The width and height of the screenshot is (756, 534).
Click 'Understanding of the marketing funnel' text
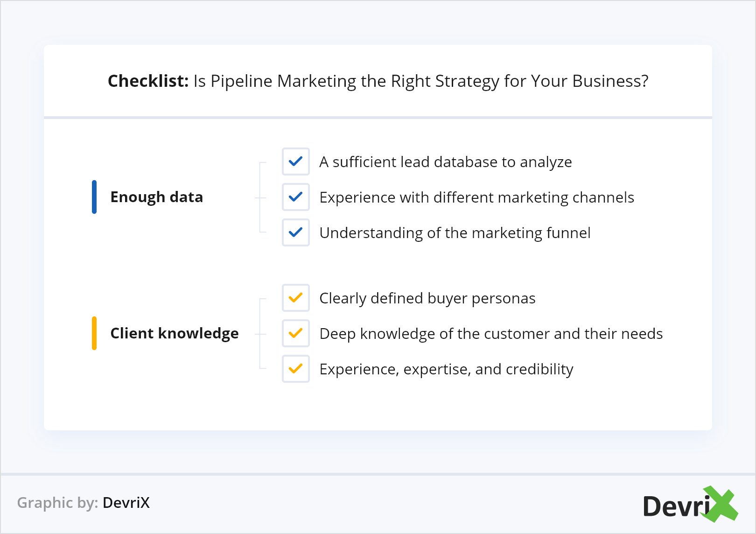(x=455, y=233)
